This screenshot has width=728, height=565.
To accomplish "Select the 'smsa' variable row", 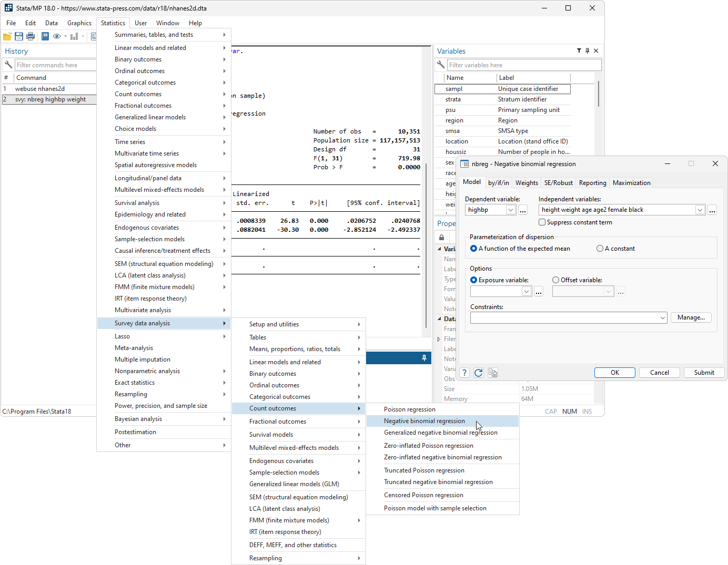I will tap(502, 131).
